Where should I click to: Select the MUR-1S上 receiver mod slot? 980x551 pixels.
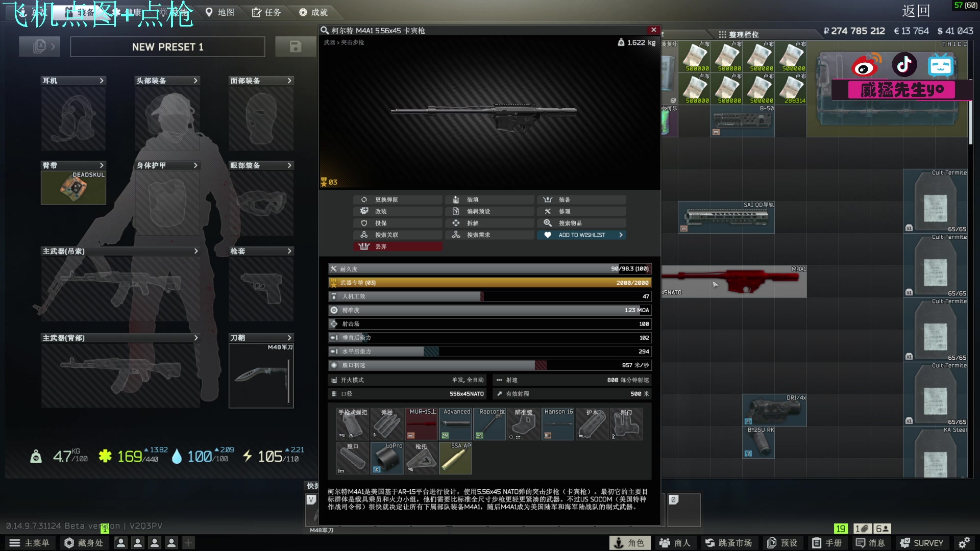[x=421, y=423]
